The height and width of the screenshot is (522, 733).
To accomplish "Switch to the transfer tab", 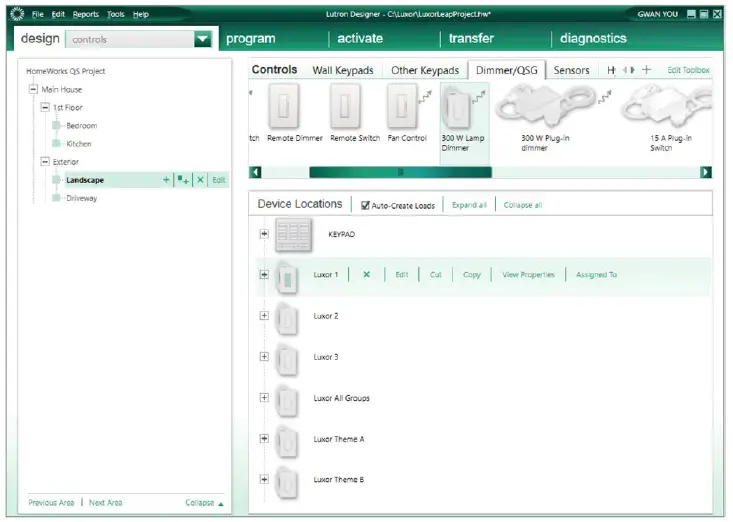I will [471, 38].
